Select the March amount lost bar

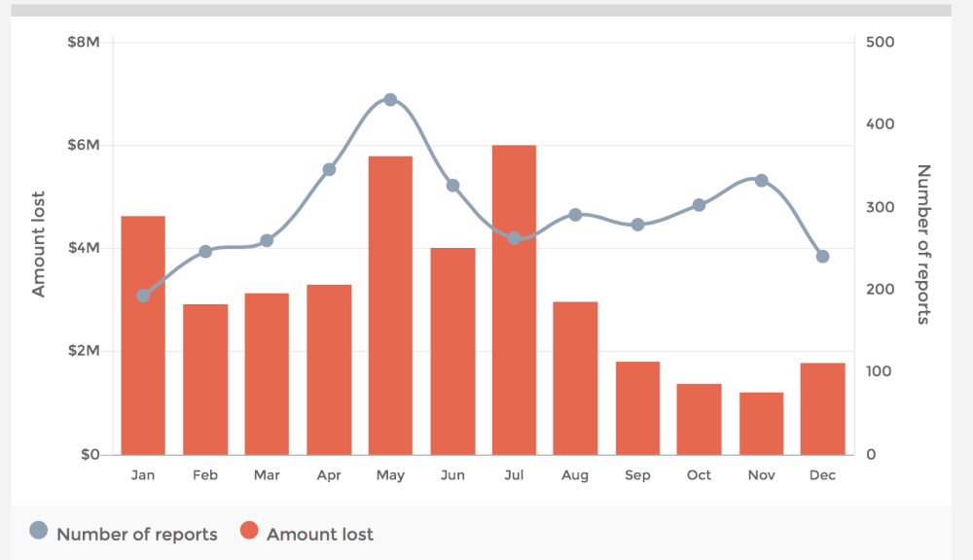click(267, 374)
